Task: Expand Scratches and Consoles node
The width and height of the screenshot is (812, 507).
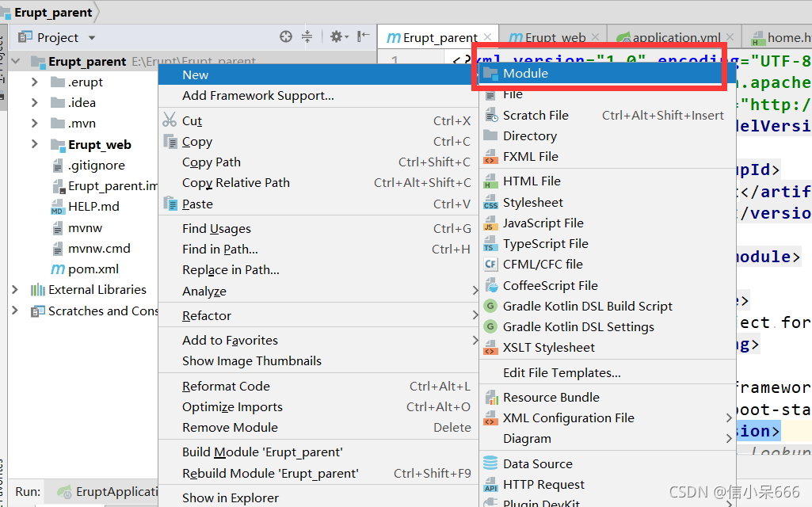Action: [15, 311]
